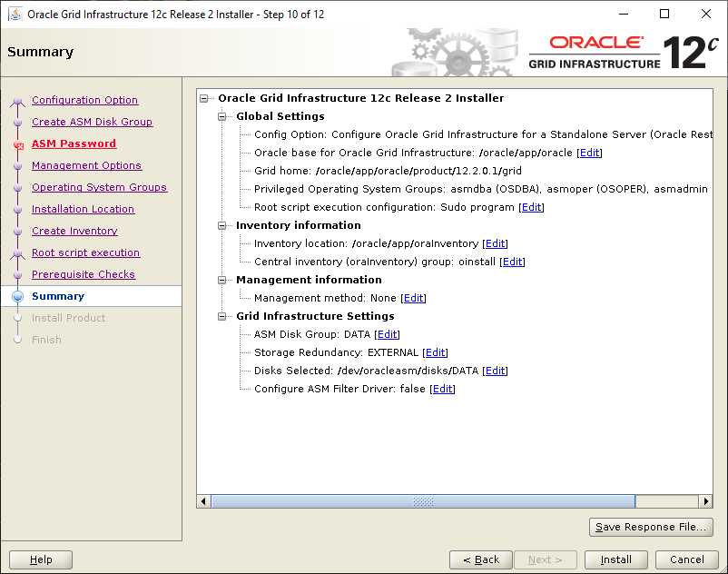The width and height of the screenshot is (728, 574).
Task: Open the Root script execution step
Action: tap(85, 253)
